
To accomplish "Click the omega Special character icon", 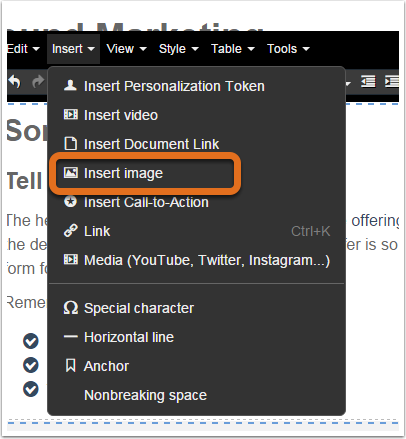I will (71, 308).
